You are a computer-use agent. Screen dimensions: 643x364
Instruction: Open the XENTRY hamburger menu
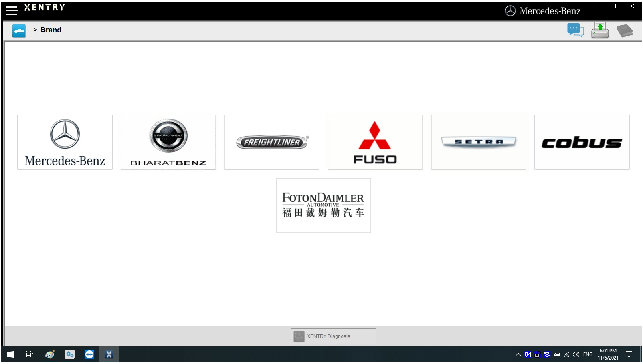point(12,10)
